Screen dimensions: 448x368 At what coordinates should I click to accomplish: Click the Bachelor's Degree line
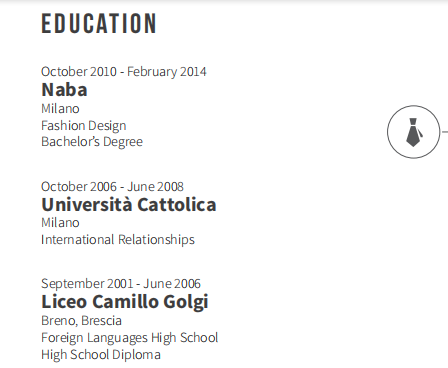point(92,142)
